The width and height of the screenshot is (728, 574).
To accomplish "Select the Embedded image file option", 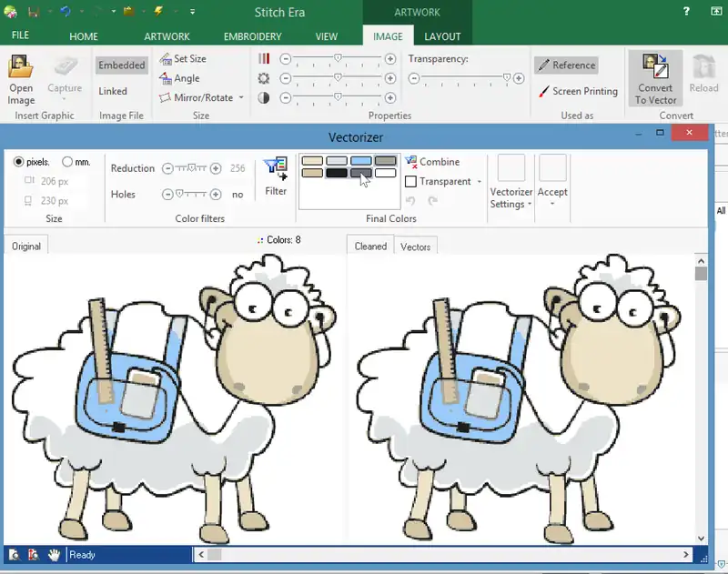I will (x=121, y=65).
